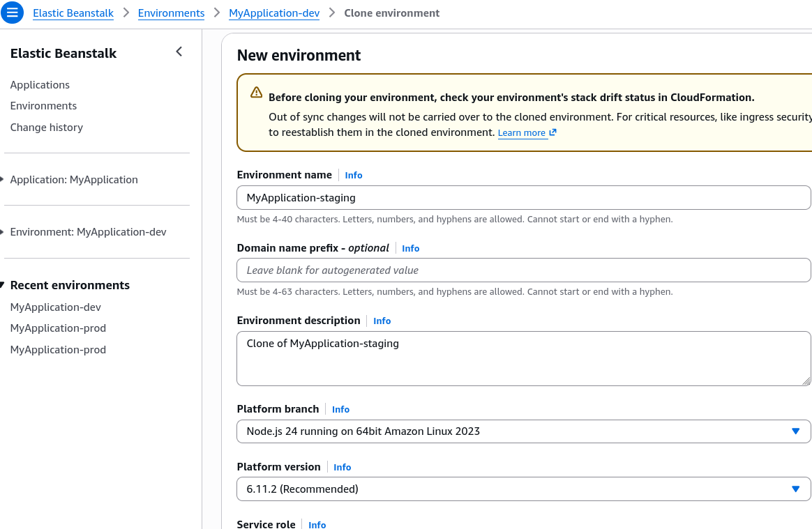812x529 pixels.
Task: Open the second MyApplication-prod recent environment
Action: [58, 350]
